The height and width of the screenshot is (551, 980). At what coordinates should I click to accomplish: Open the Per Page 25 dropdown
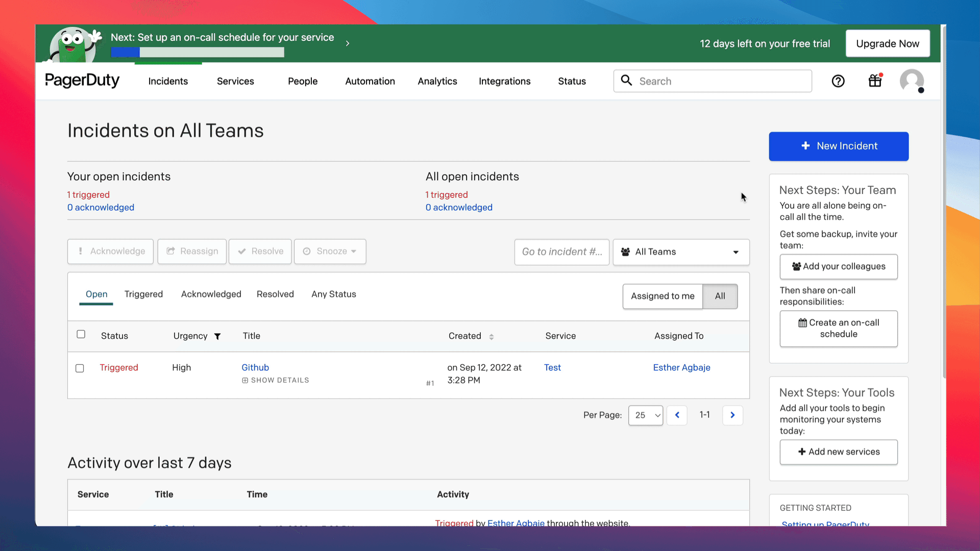(x=646, y=415)
